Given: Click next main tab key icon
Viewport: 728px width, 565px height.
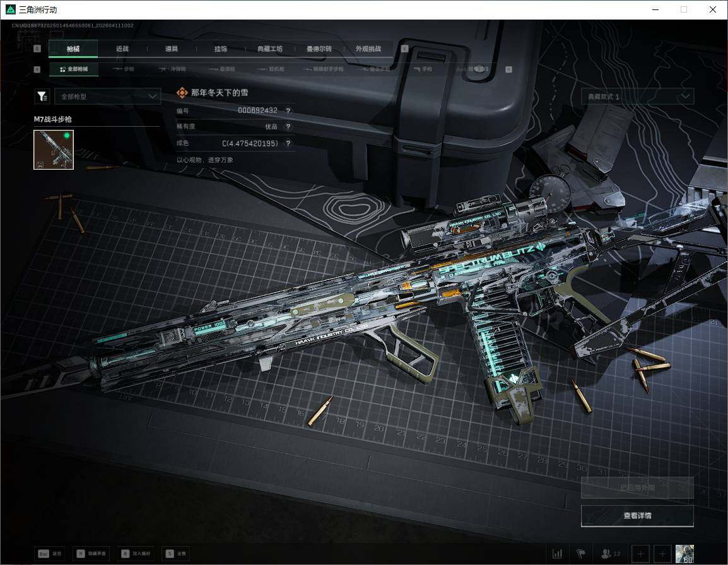Looking at the screenshot, I should 404,49.
